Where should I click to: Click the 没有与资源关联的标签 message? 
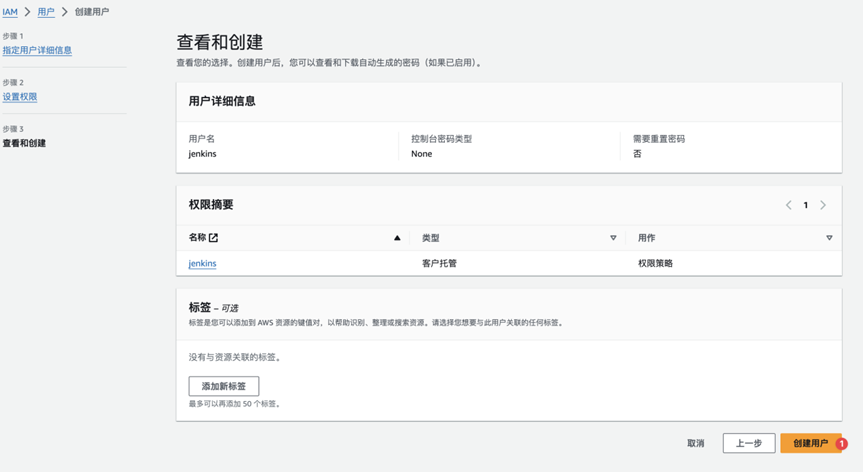tap(235, 358)
